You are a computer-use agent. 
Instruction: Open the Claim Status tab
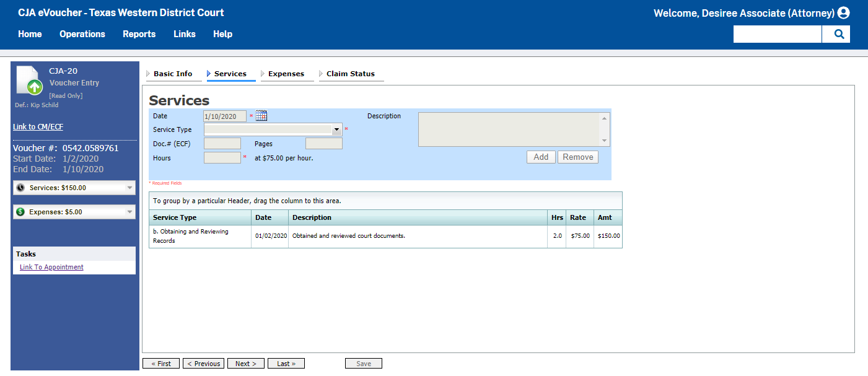point(351,73)
